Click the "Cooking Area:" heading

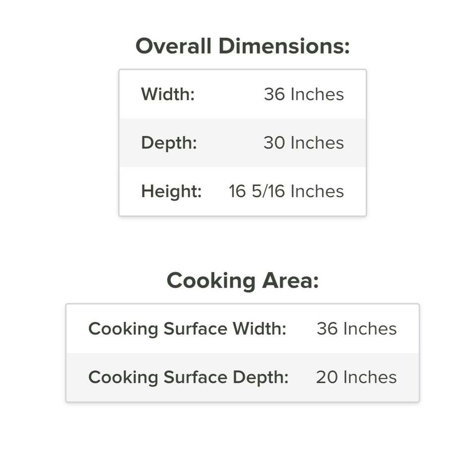[x=243, y=281]
